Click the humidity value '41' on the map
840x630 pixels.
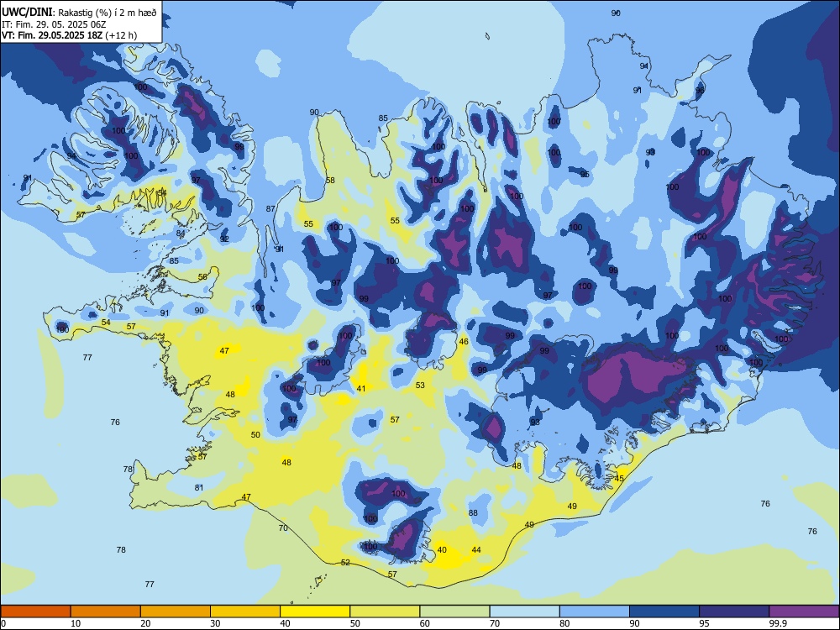[361, 388]
